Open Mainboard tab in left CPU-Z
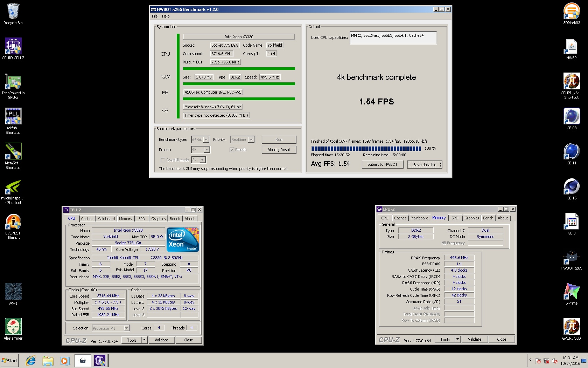 (x=106, y=219)
